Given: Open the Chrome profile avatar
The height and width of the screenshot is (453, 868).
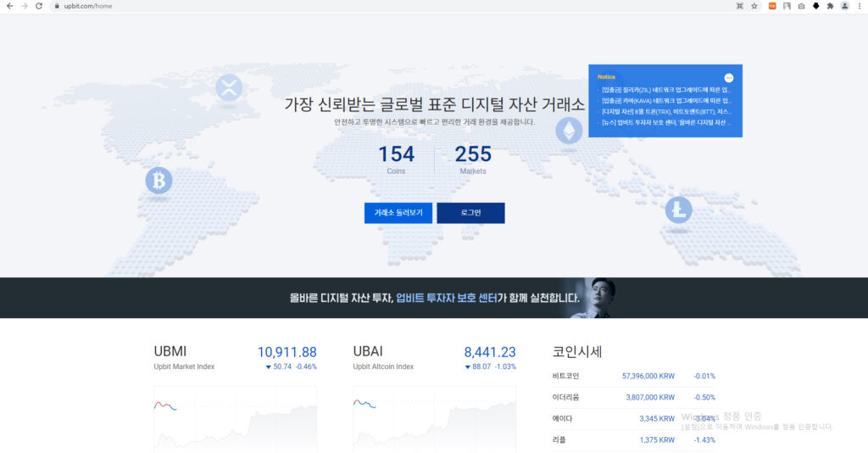Looking at the screenshot, I should 845,6.
